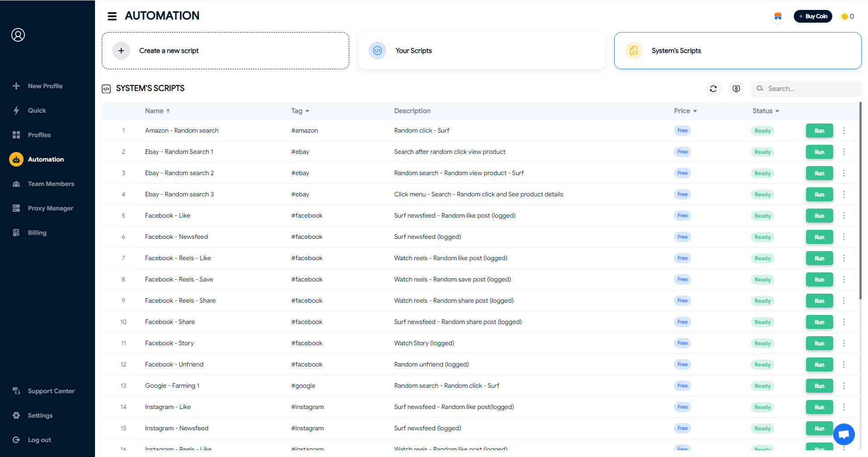This screenshot has width=868, height=457.
Task: Select the Team Members icon in the sidebar
Action: click(16, 184)
